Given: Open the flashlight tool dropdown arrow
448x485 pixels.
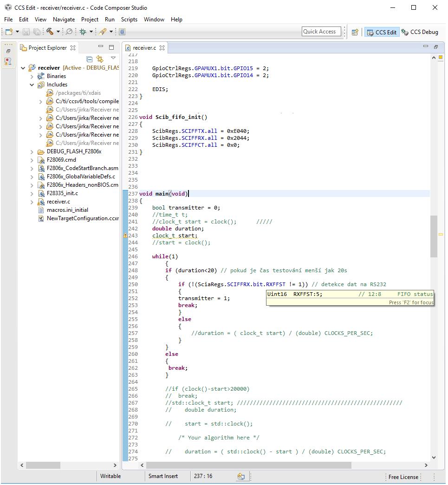Looking at the screenshot, I should pyautogui.click(x=111, y=32).
